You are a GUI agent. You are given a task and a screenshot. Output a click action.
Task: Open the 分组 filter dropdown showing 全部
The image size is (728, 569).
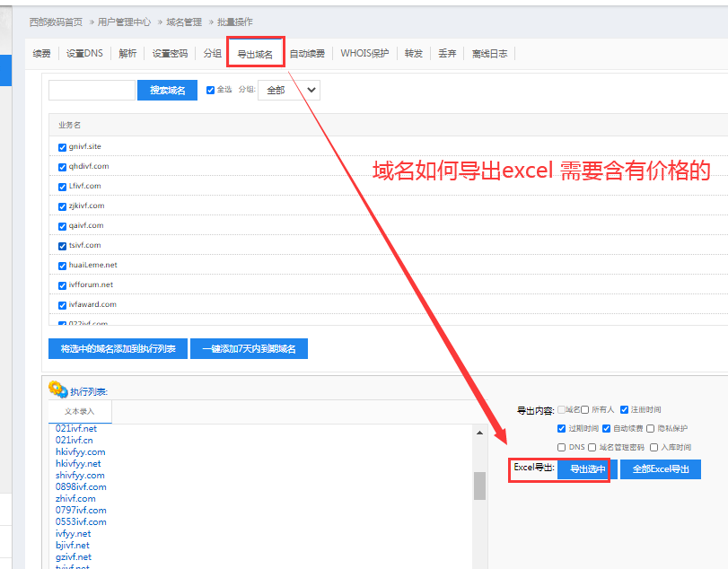(x=287, y=90)
